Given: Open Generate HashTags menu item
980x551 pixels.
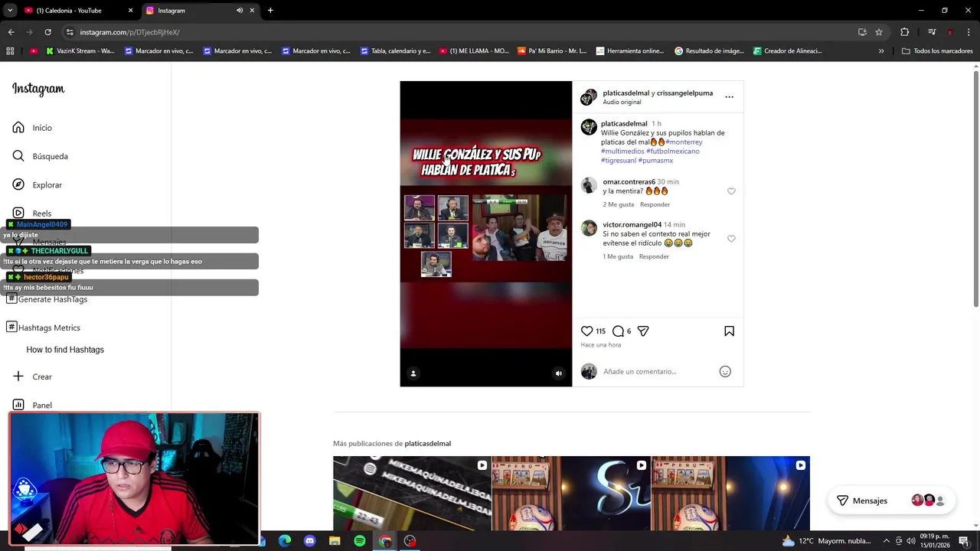Looking at the screenshot, I should point(47,299).
